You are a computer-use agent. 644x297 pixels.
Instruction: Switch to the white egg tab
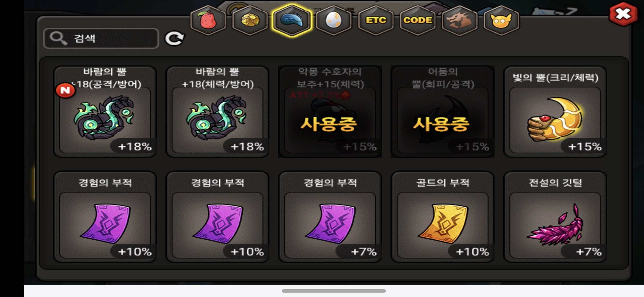tap(334, 20)
